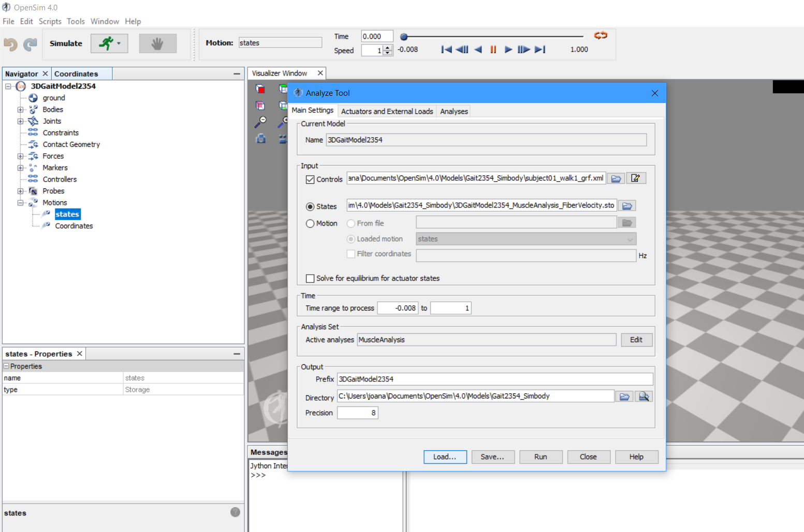
Task: Open Help for Analyze Tool
Action: click(637, 457)
